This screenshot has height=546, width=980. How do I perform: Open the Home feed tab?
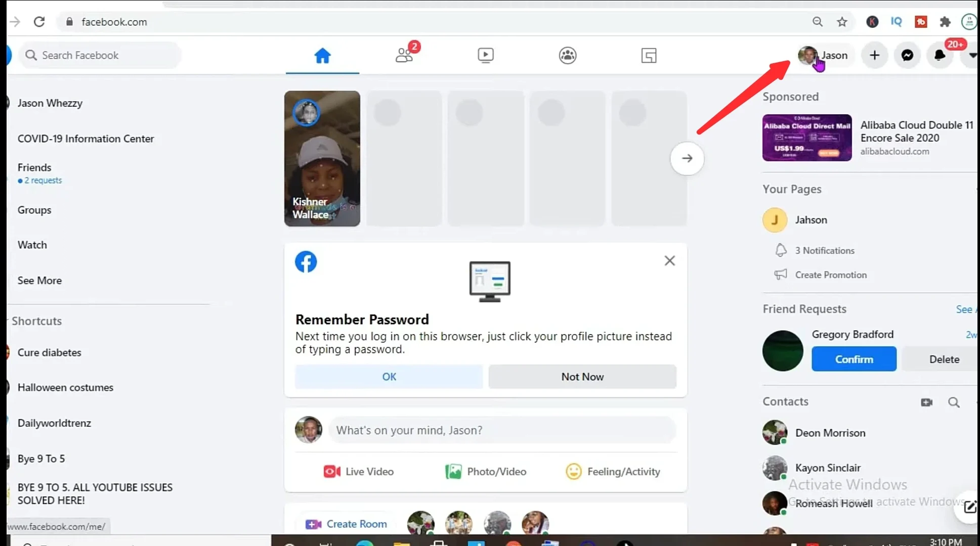click(x=322, y=55)
